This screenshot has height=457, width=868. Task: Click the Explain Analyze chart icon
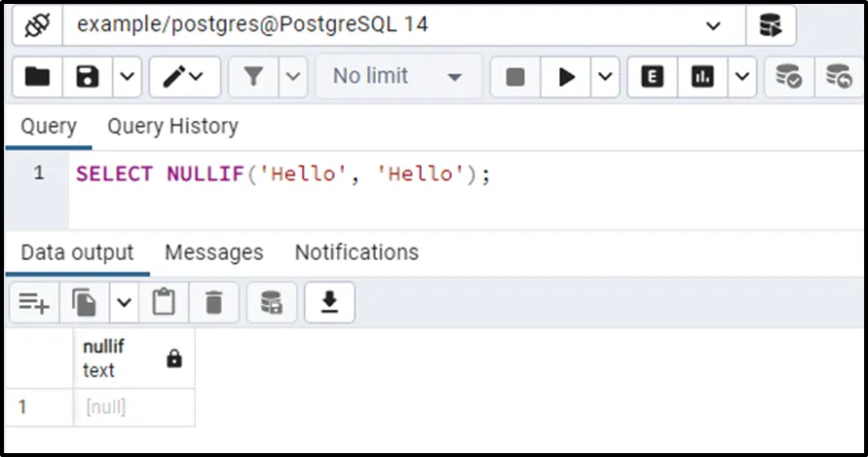coord(702,77)
